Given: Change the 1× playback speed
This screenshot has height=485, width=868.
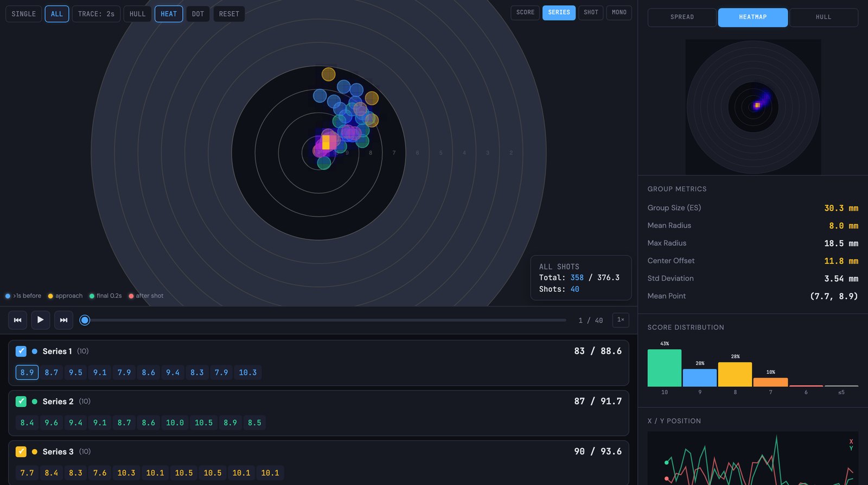Looking at the screenshot, I should tap(621, 320).
